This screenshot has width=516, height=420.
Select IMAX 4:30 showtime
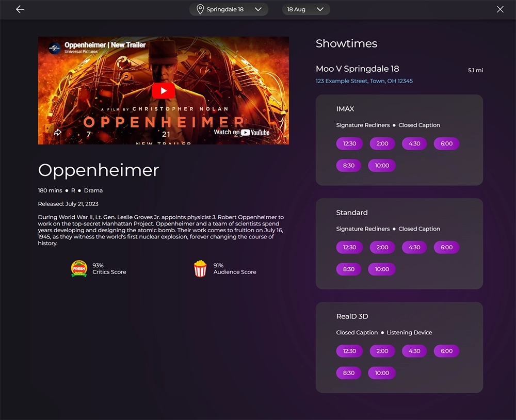[x=414, y=143]
